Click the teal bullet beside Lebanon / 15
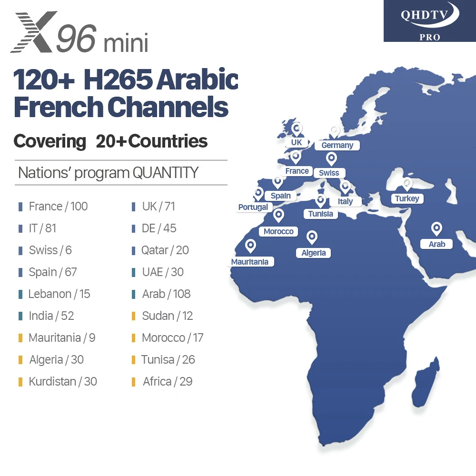This screenshot has width=476, height=476. pos(20,294)
